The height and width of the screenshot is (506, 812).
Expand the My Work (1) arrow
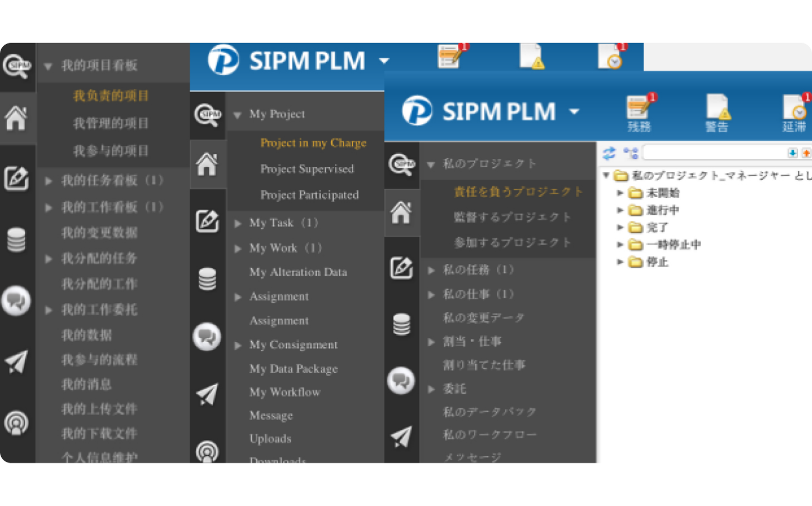coord(238,248)
